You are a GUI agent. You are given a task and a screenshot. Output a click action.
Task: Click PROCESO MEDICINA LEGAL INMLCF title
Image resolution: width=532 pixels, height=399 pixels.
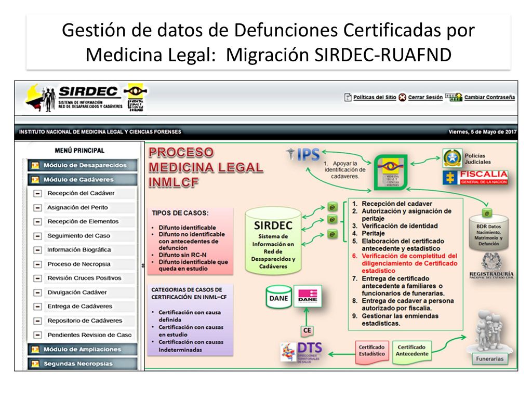pos(206,167)
